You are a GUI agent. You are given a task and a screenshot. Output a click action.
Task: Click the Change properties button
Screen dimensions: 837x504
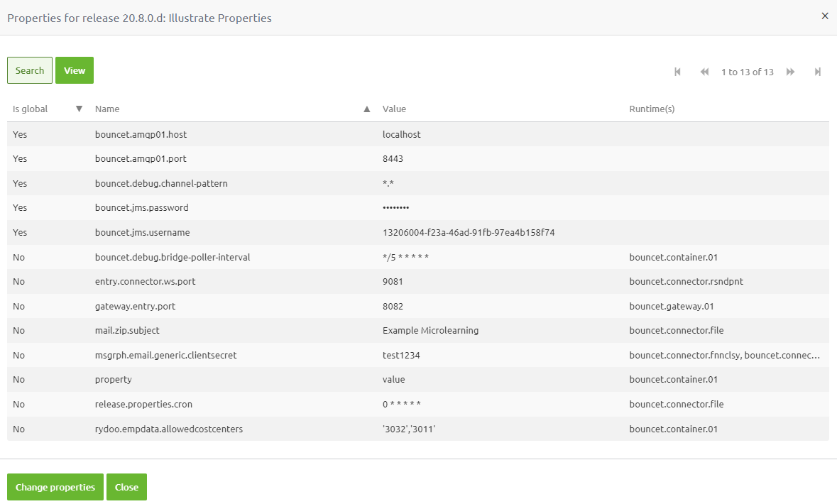(x=55, y=487)
